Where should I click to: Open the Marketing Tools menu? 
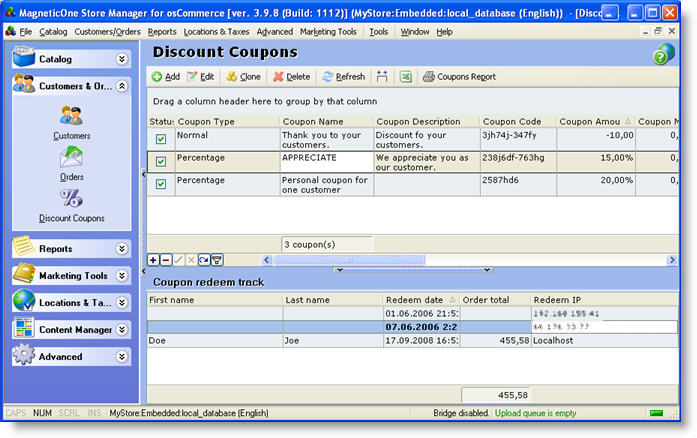[328, 32]
